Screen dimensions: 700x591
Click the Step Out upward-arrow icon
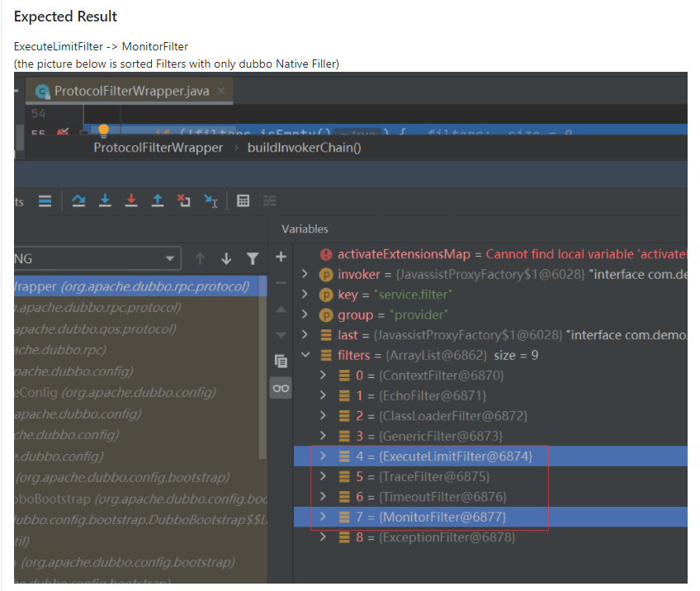(x=158, y=201)
